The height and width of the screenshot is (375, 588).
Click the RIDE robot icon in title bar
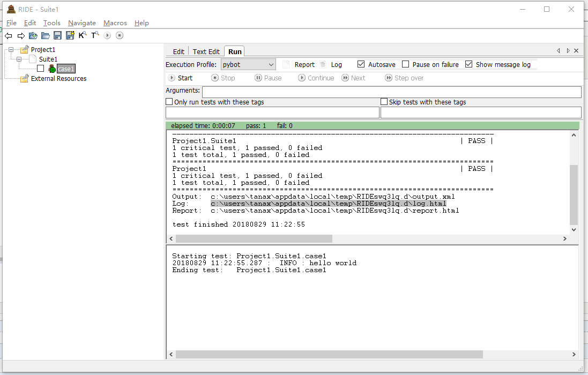[11, 9]
